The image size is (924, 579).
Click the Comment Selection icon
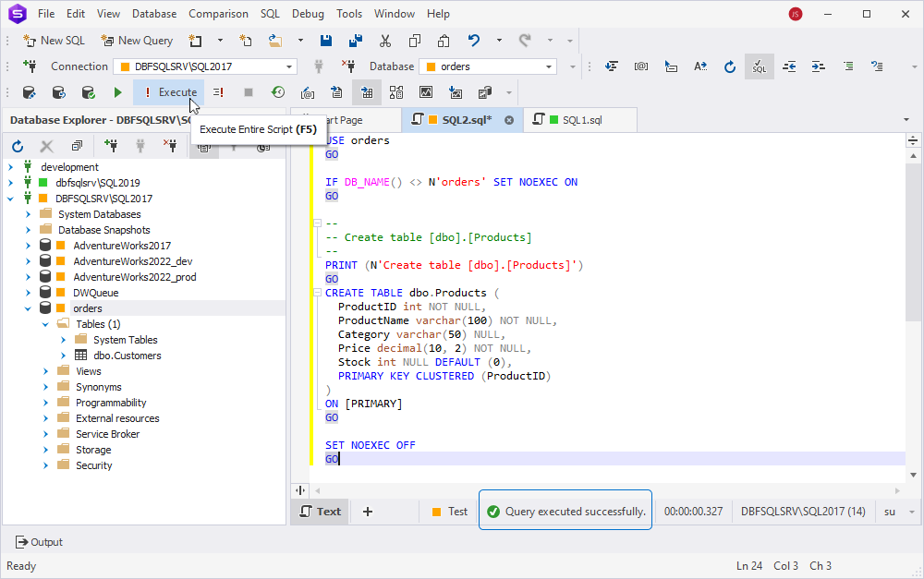848,66
